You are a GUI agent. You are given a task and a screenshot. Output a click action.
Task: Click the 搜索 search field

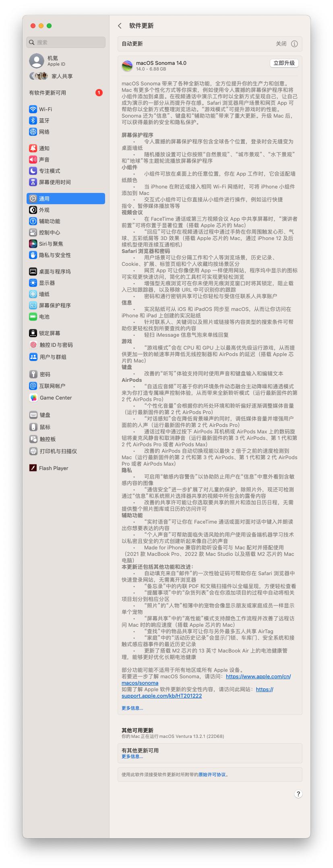click(66, 42)
